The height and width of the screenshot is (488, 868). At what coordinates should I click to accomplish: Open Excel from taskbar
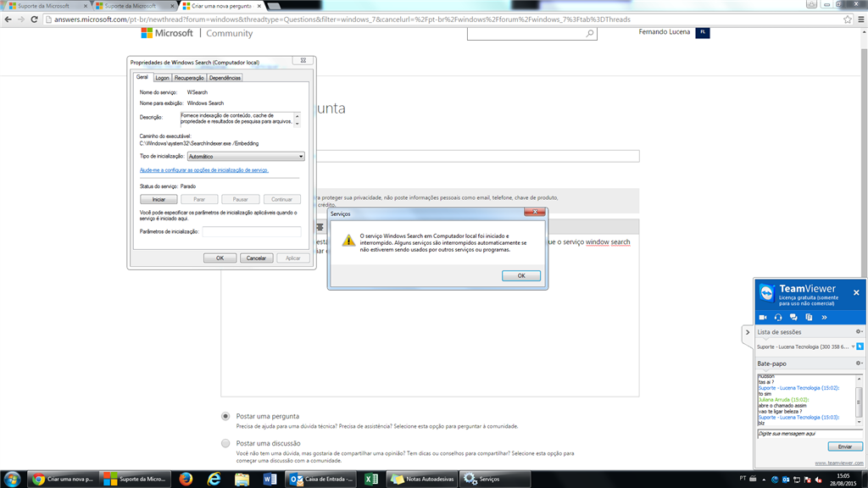371,480
